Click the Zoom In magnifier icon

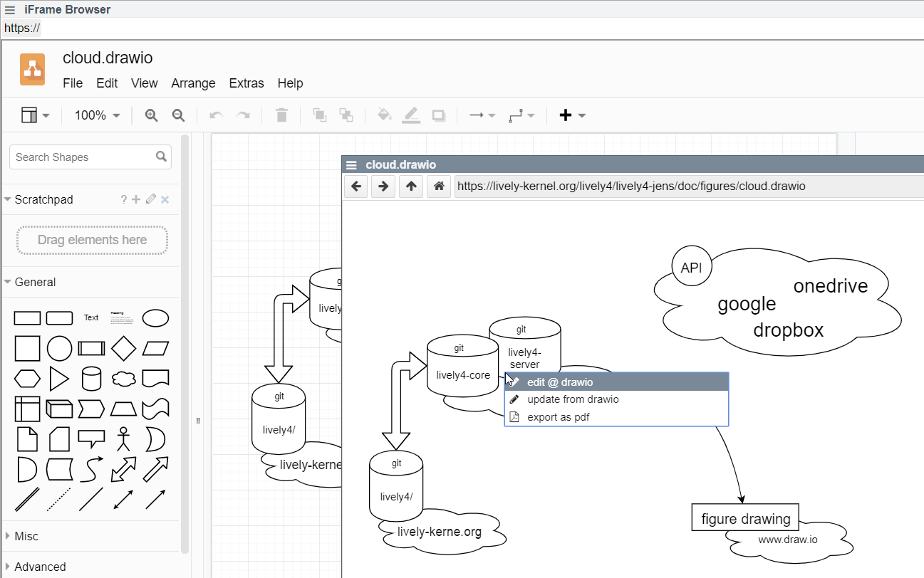click(151, 115)
